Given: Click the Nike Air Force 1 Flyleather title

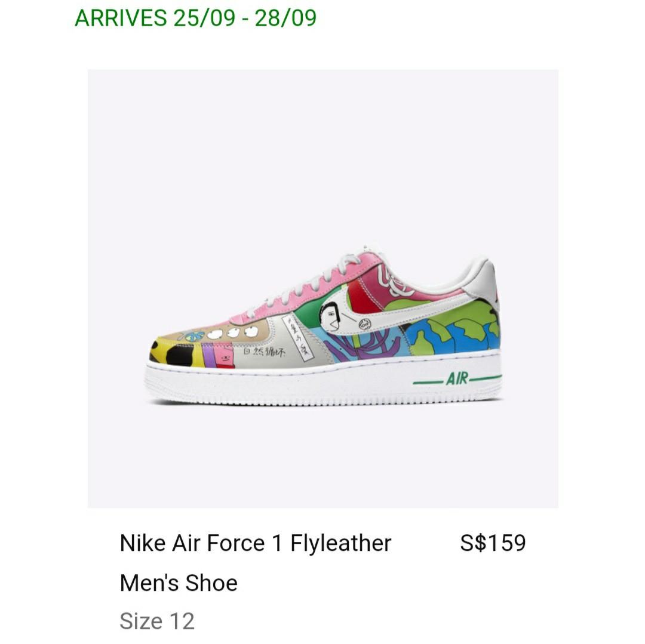Looking at the screenshot, I should (x=256, y=543).
